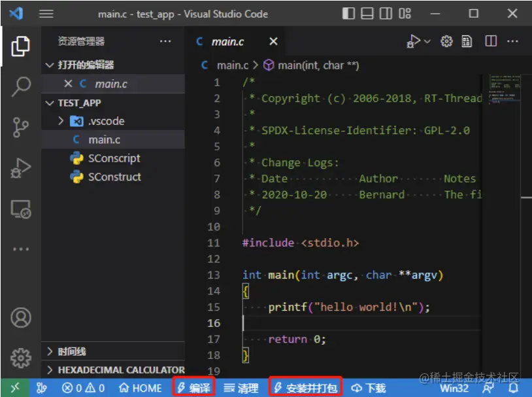Click the return 0; statement
Screen dimensions: 532x397
click(x=297, y=339)
